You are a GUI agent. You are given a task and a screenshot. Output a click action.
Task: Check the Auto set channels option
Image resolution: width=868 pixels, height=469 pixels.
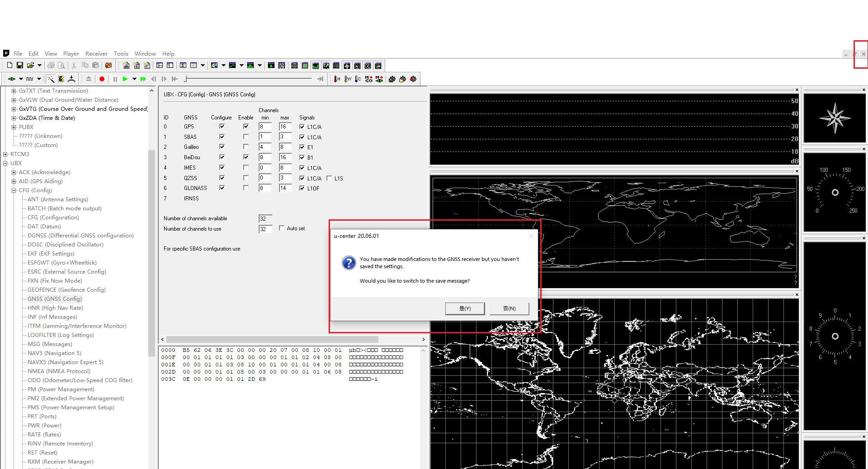click(x=281, y=228)
